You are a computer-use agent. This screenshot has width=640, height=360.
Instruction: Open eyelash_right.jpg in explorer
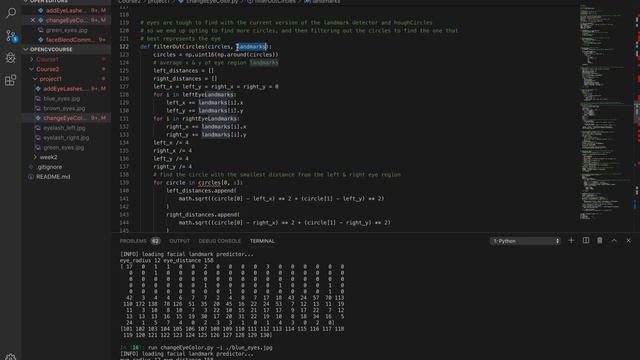(66, 138)
